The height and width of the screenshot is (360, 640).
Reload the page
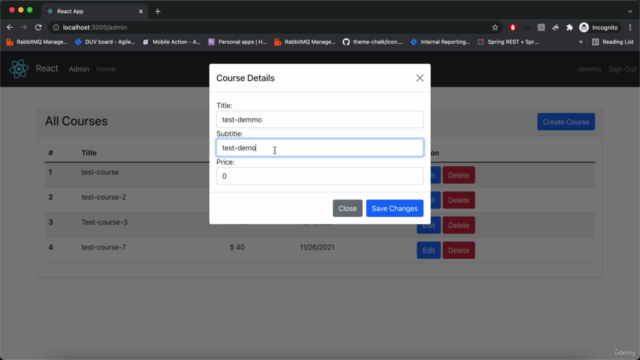(38, 27)
